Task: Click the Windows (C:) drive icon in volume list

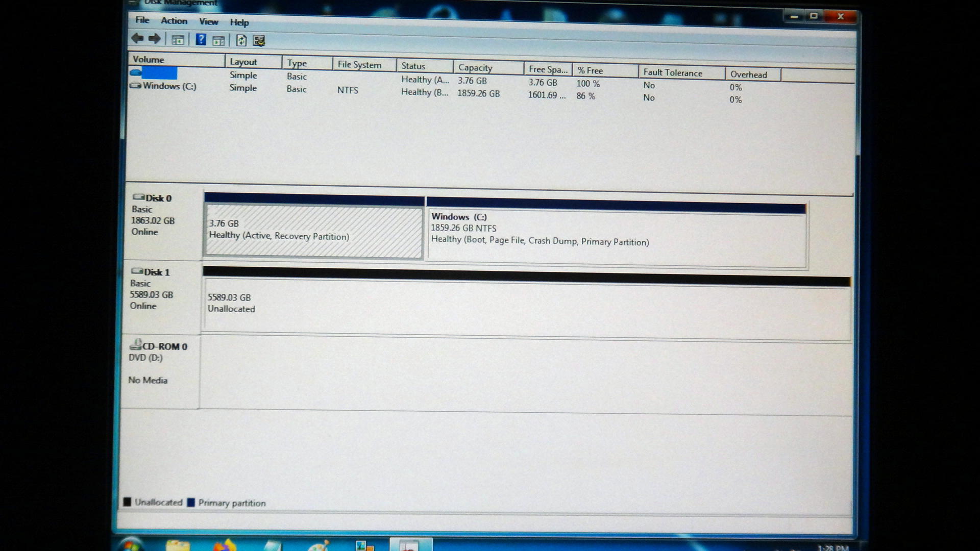Action: (135, 86)
